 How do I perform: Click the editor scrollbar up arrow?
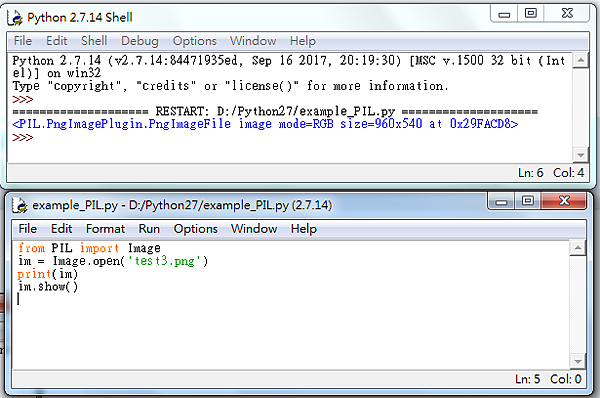[x=577, y=248]
